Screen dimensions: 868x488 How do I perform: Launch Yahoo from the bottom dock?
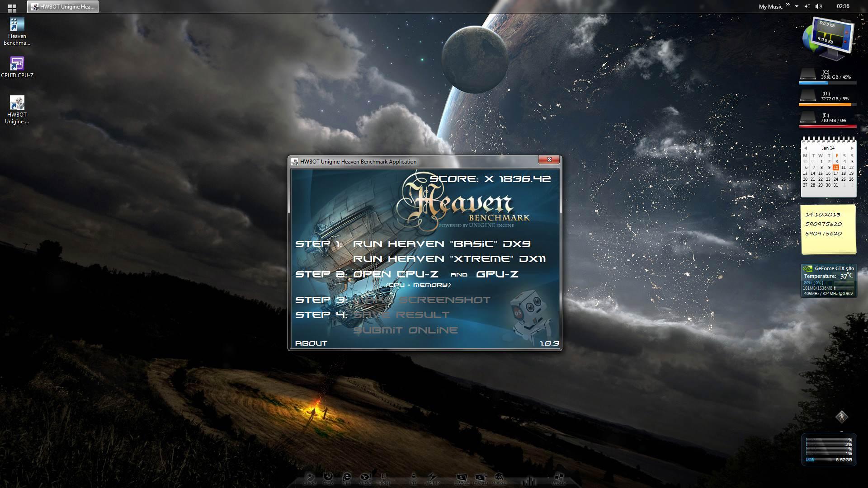pyautogui.click(x=365, y=479)
